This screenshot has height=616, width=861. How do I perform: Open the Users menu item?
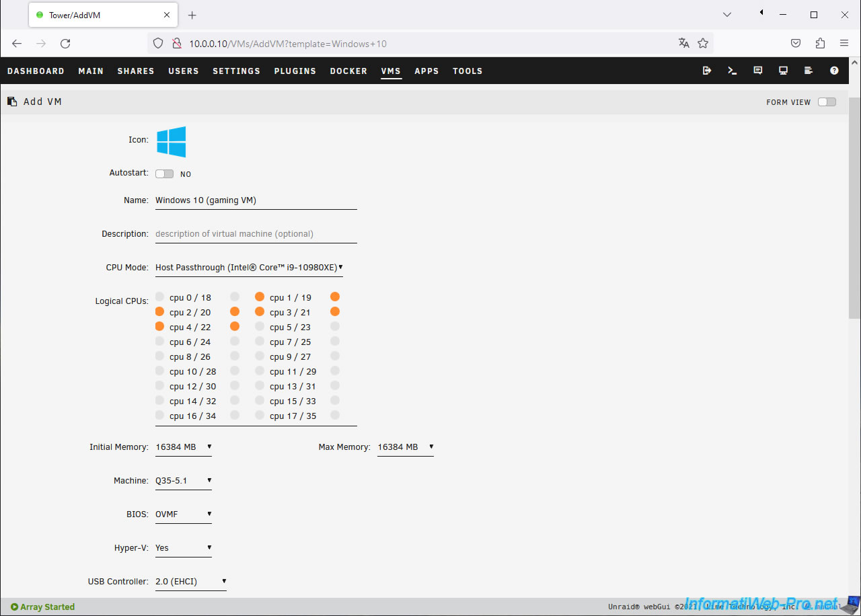coord(184,71)
